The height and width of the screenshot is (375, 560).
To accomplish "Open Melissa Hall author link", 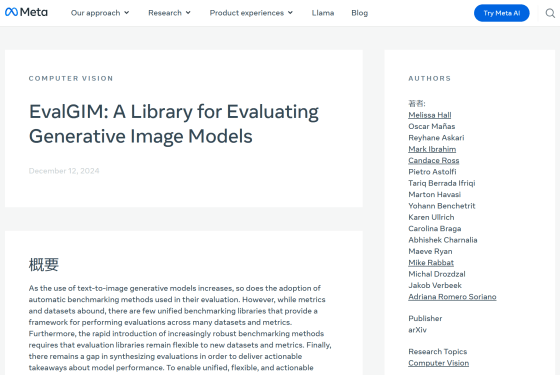I will (430, 115).
